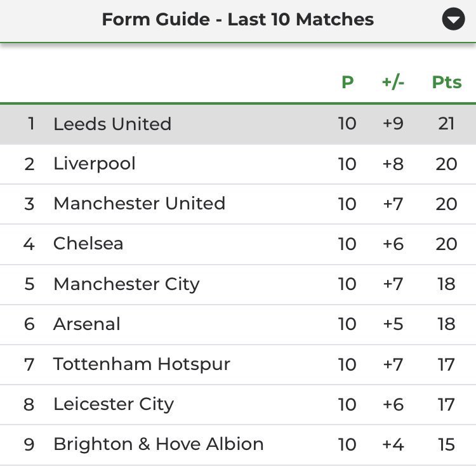Open the Liverpool team entry
Viewport: 476px width, 476px height.
point(95,164)
